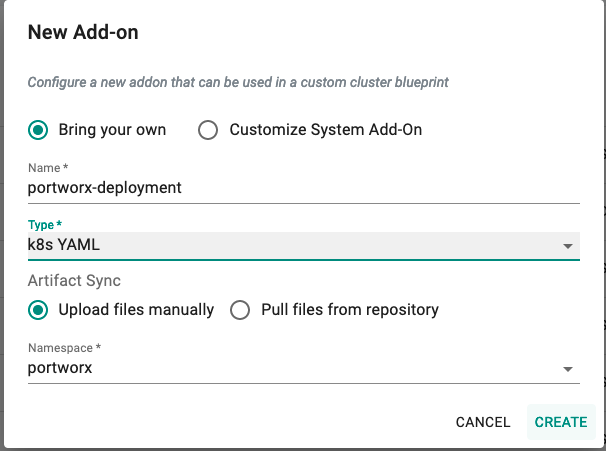Click the CREATE button
Image resolution: width=606 pixels, height=451 pixels.
click(x=561, y=422)
